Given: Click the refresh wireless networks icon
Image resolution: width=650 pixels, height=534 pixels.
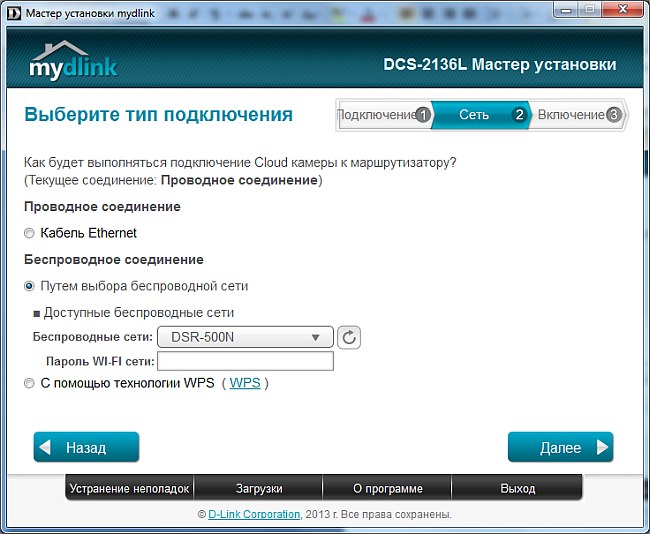Looking at the screenshot, I should (349, 337).
